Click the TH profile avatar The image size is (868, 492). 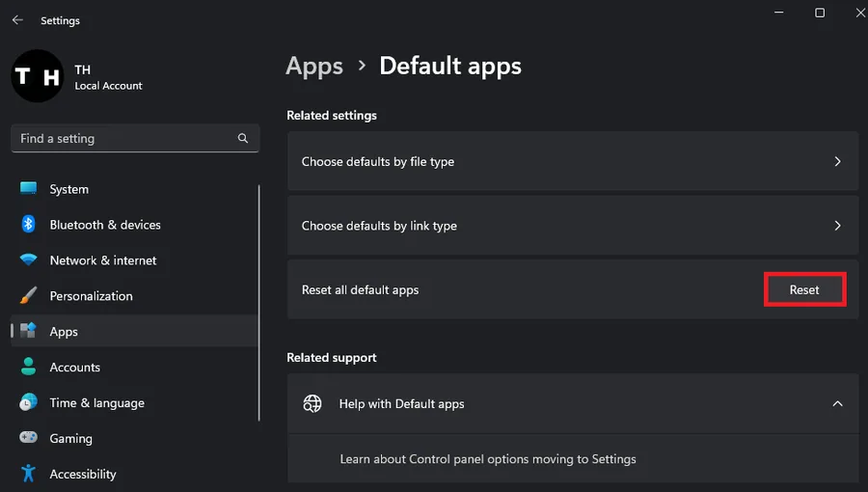[x=38, y=76]
